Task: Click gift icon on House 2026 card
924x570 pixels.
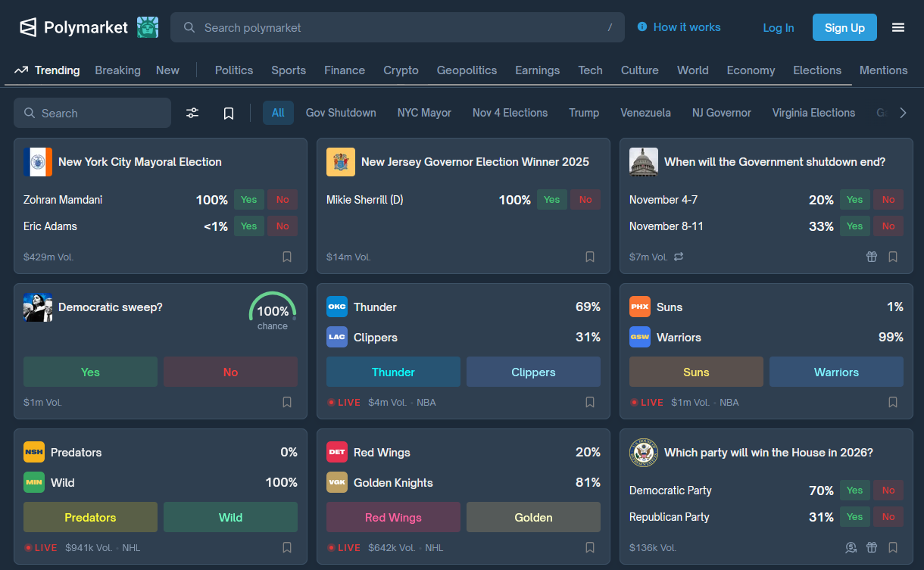Action: pyautogui.click(x=872, y=547)
